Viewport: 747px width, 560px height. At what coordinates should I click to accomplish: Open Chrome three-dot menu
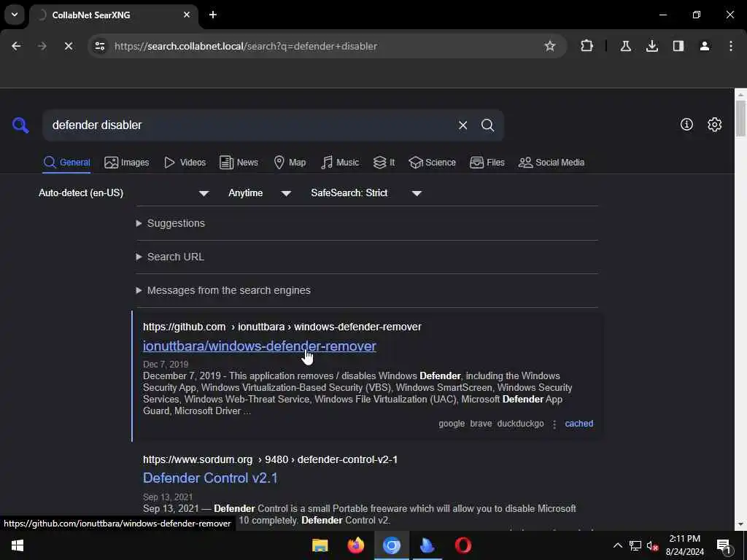(730, 46)
